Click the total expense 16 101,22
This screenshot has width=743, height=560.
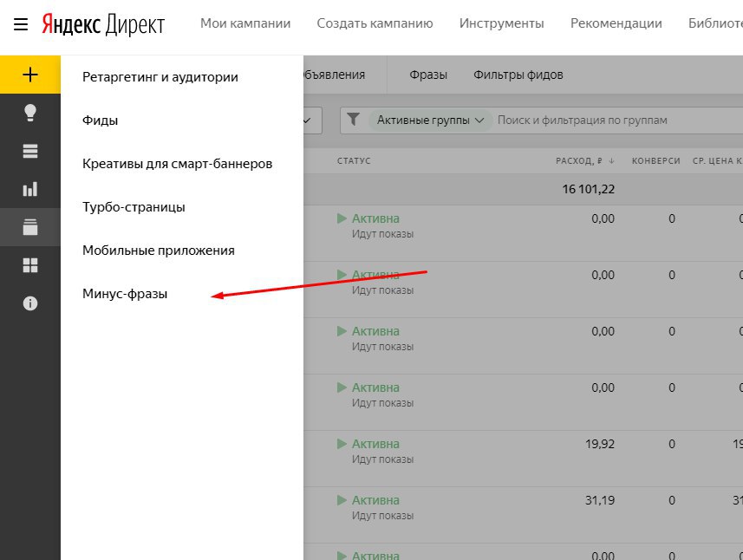(x=588, y=189)
